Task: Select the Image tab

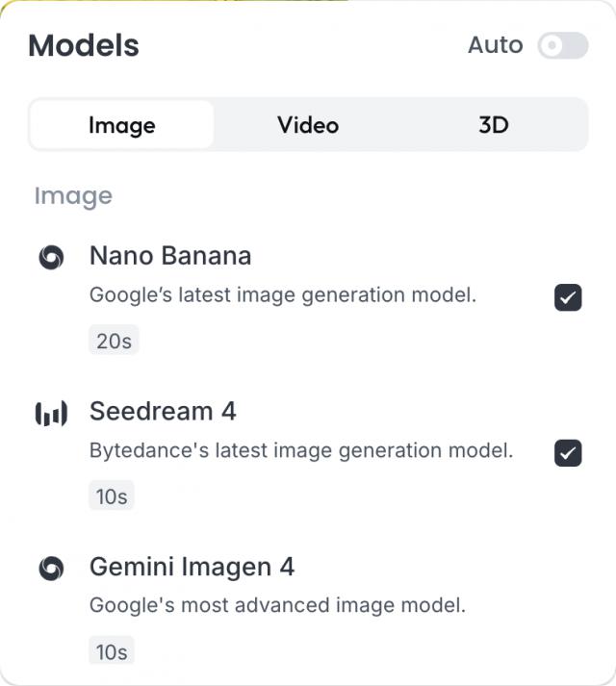Action: click(x=122, y=125)
